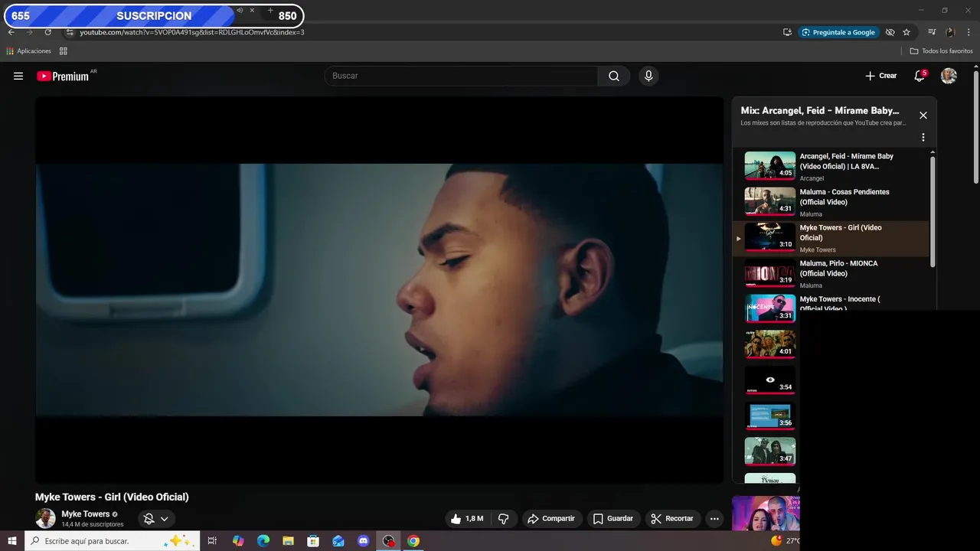Open Todos los favoritos folder
This screenshot has width=980, height=551.
pyautogui.click(x=942, y=51)
